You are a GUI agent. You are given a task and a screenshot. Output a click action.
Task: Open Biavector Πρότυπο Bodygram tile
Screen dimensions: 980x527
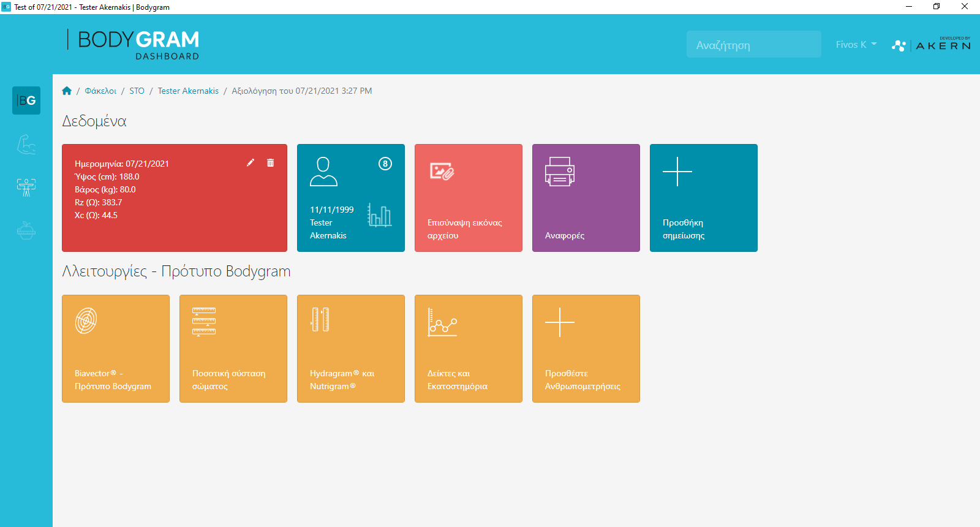pyautogui.click(x=116, y=349)
